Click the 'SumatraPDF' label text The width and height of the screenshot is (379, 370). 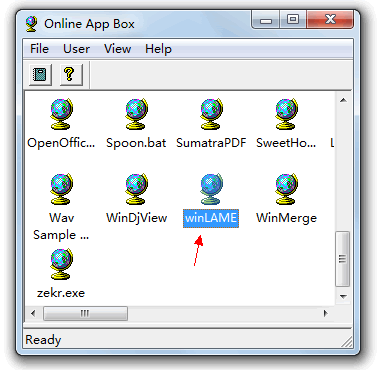point(211,143)
